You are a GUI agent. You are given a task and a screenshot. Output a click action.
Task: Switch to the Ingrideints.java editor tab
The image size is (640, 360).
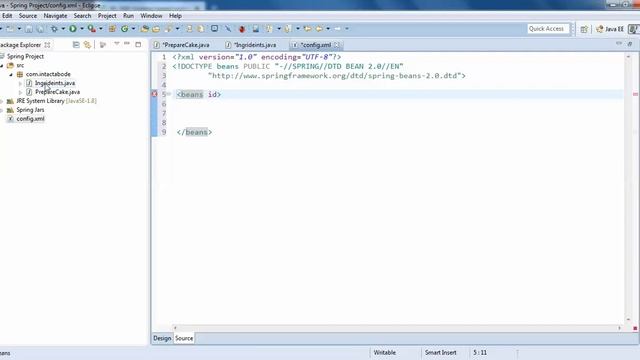tap(251, 45)
